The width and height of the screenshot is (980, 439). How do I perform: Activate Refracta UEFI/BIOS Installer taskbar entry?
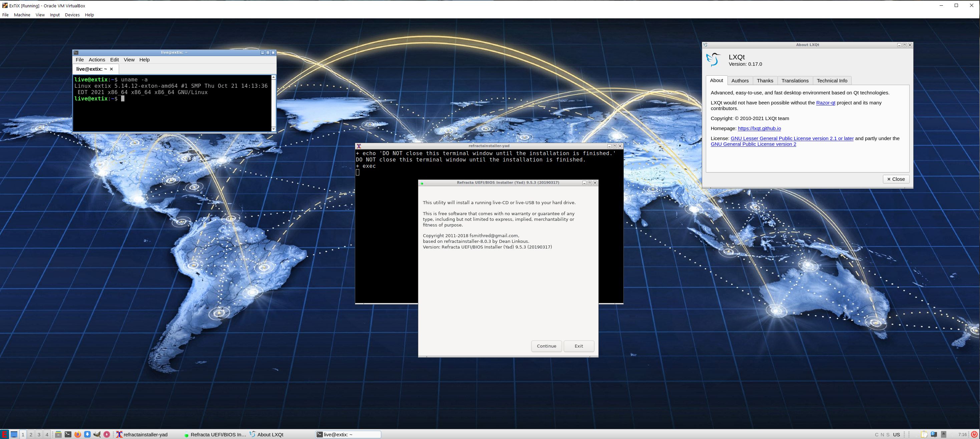(x=215, y=434)
